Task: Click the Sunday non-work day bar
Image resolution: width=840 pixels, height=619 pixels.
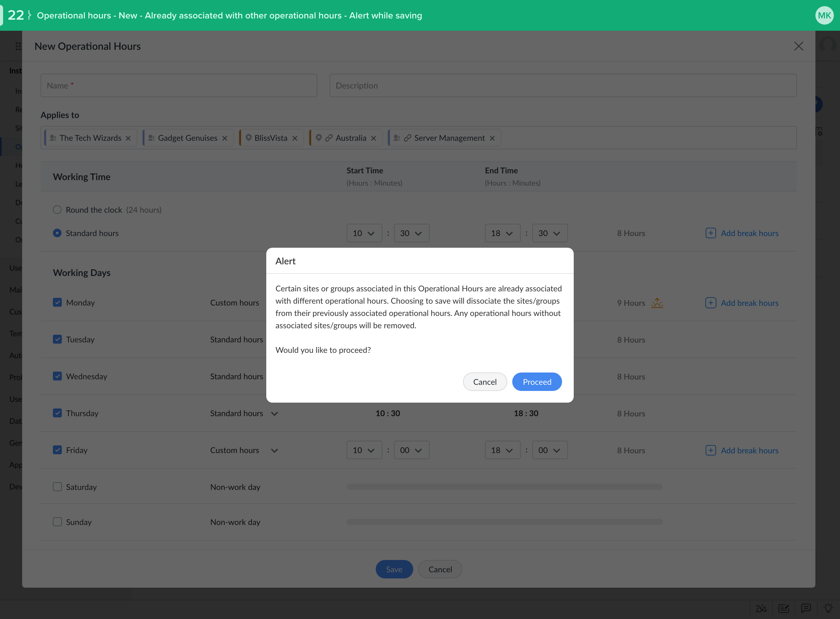Action: 505,522
